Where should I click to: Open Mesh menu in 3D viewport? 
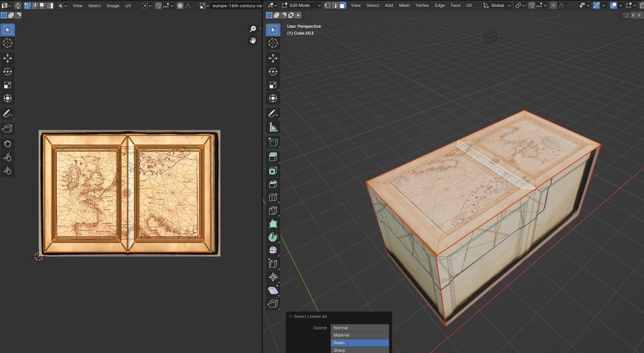coord(404,5)
